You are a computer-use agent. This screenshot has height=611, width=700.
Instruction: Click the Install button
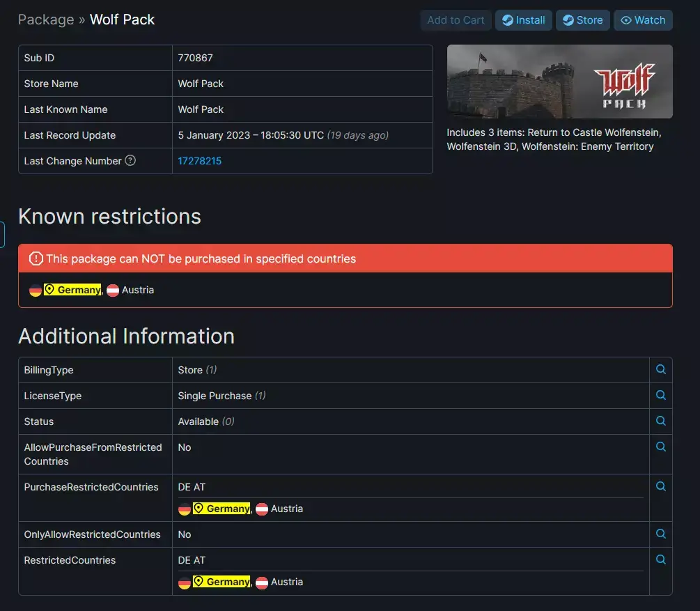point(523,20)
